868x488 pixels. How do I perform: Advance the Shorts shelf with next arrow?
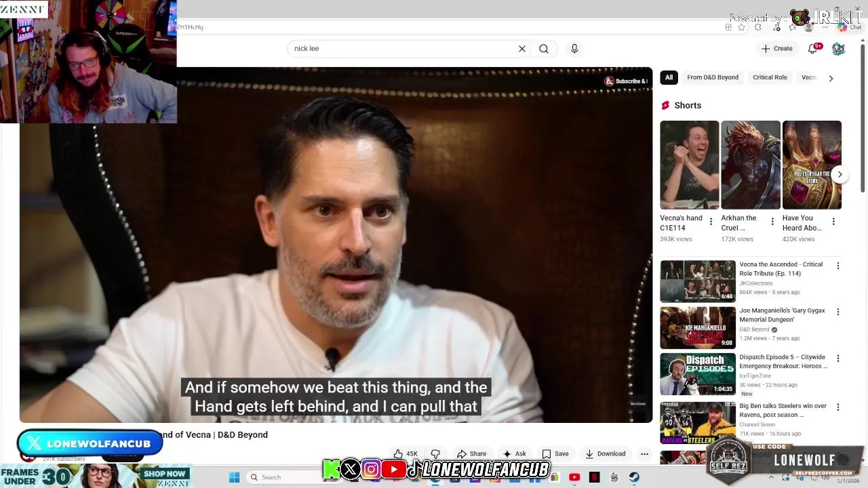pos(840,174)
